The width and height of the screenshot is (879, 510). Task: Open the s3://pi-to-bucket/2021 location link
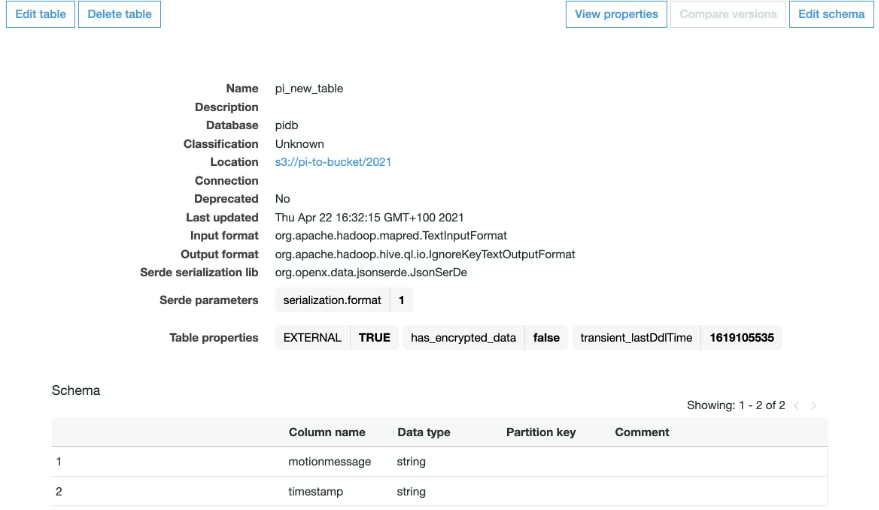[x=333, y=162]
